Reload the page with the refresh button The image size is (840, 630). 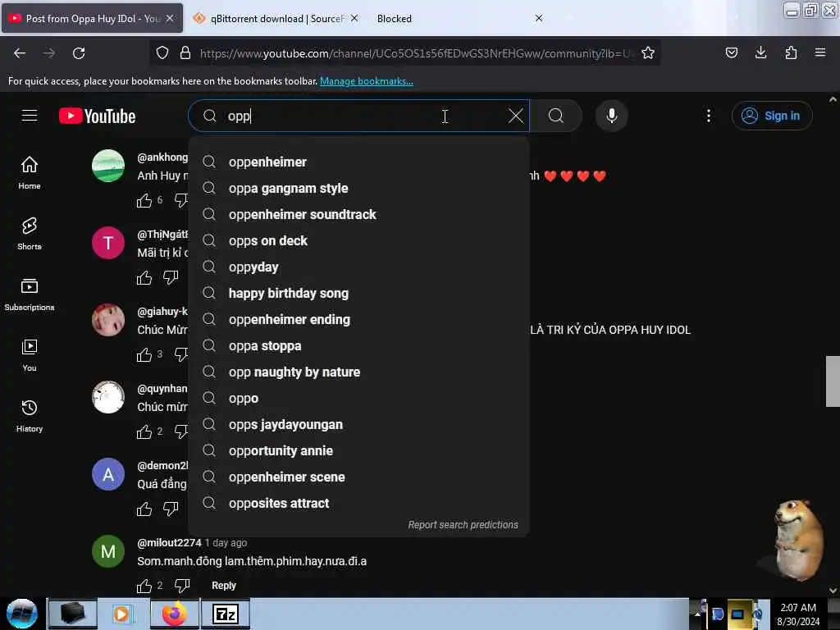point(79,53)
